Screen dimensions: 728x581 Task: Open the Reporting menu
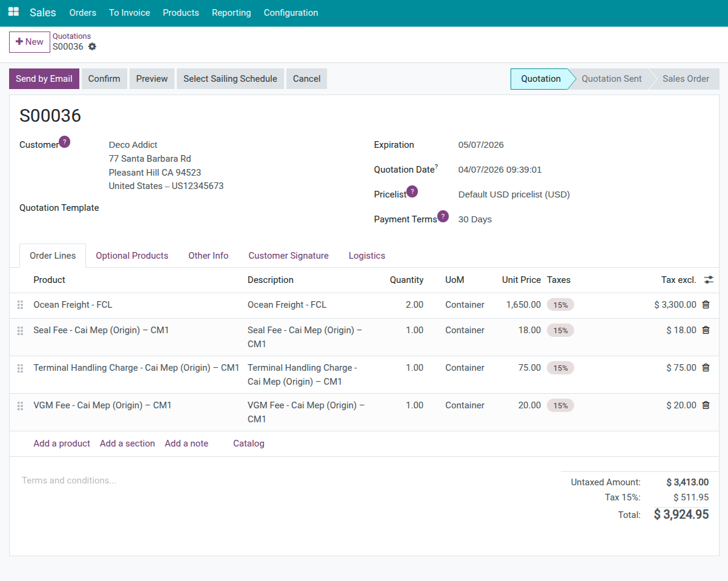point(231,13)
